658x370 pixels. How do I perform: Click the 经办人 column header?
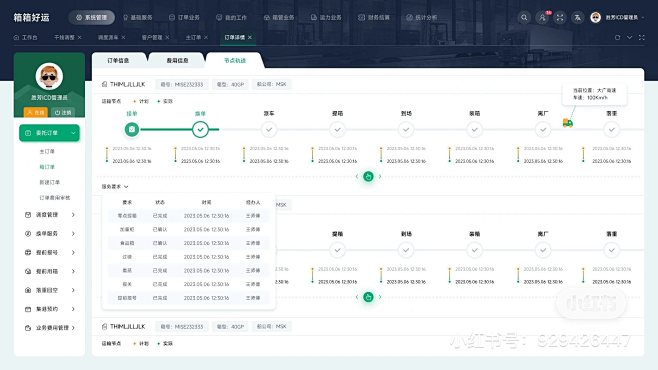click(253, 202)
